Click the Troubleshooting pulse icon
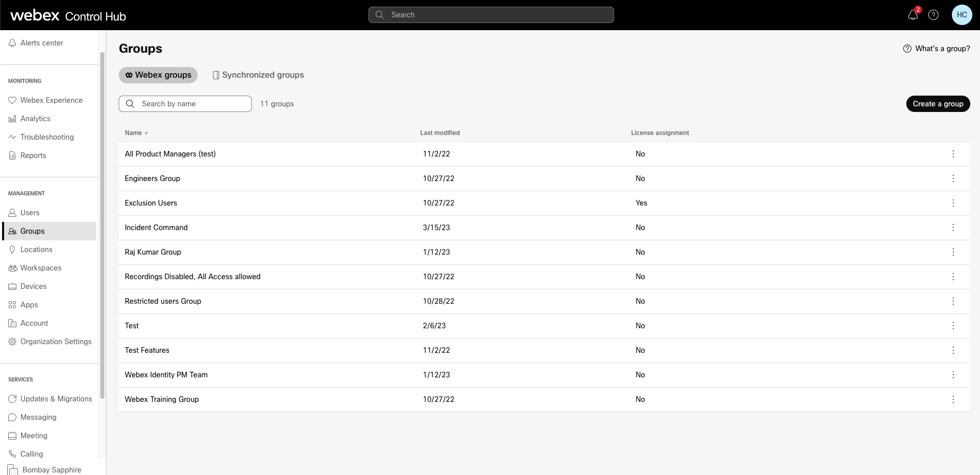Image resolution: width=980 pixels, height=475 pixels. click(x=12, y=137)
